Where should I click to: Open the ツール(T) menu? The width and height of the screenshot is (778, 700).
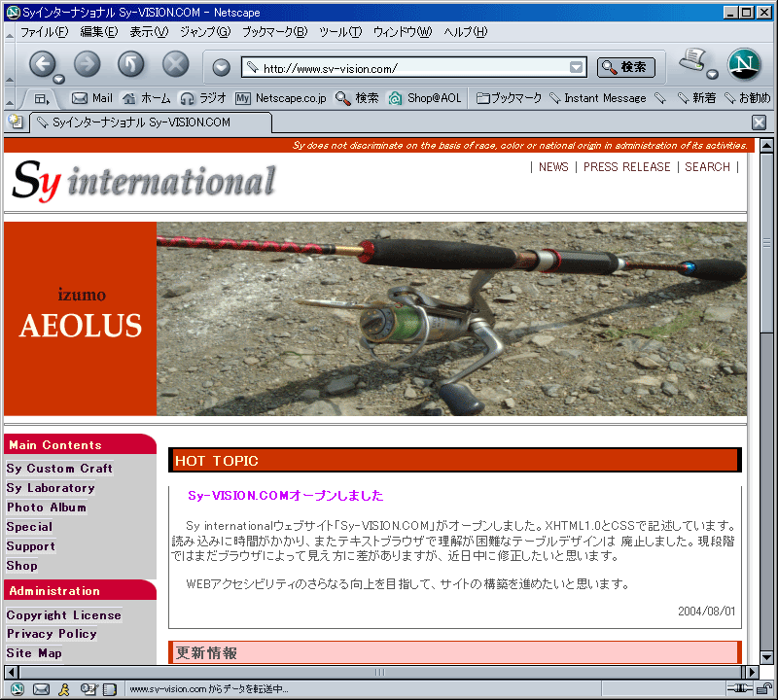[340, 32]
